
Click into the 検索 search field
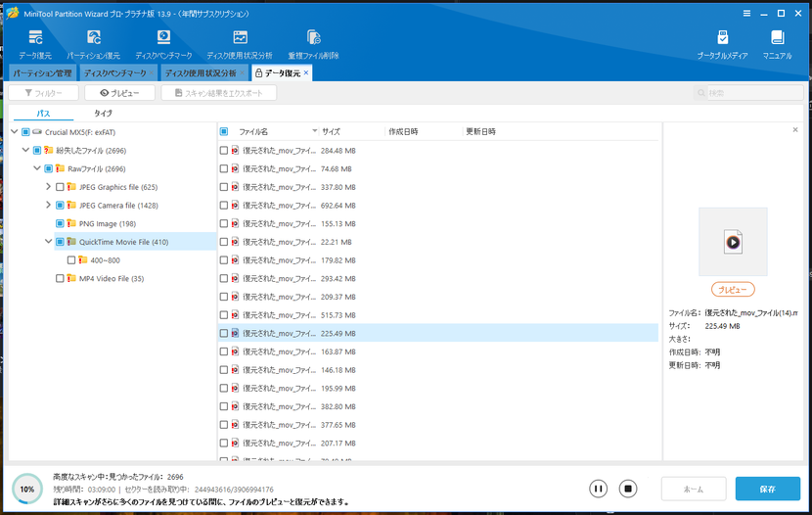(x=755, y=93)
